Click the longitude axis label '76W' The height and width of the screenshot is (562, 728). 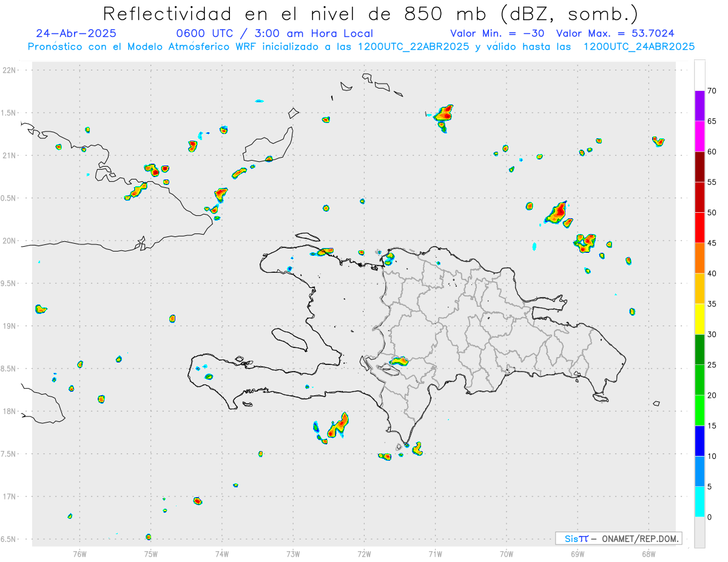[79, 554]
